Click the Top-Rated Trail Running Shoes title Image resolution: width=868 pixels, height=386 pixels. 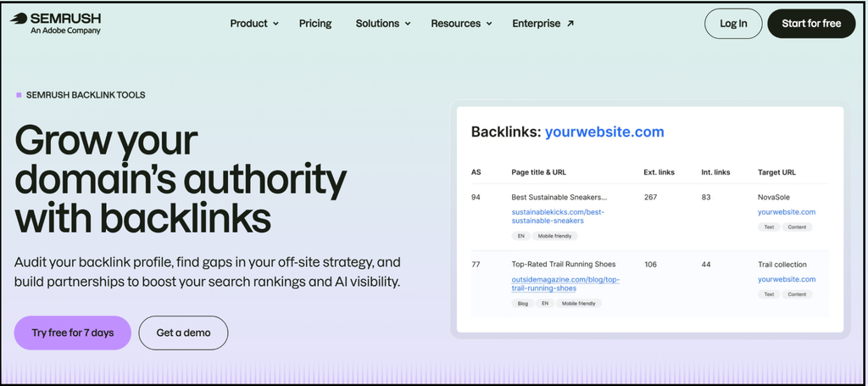(564, 265)
